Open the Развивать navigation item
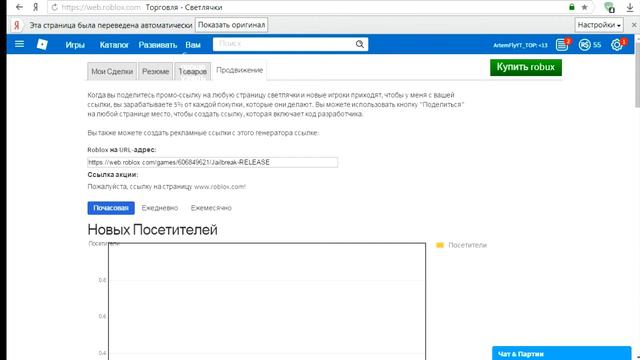 click(x=158, y=45)
